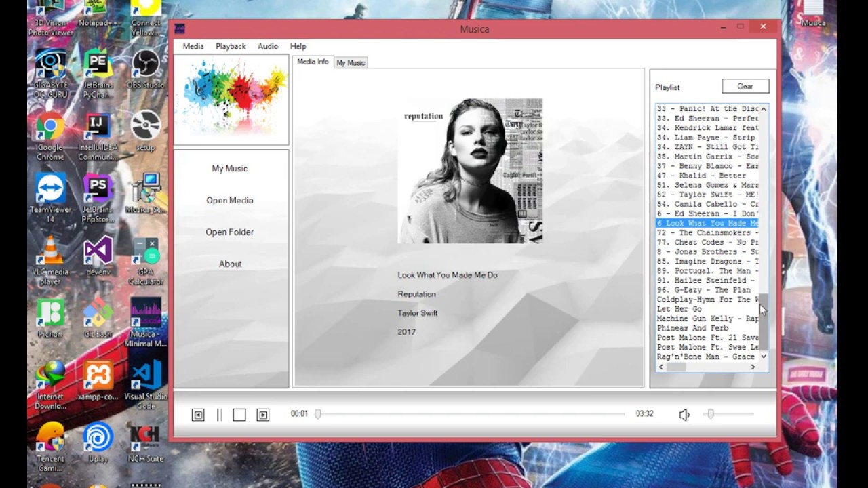Click the Uplay desktop icon
This screenshot has width=868, height=488.
tap(98, 443)
